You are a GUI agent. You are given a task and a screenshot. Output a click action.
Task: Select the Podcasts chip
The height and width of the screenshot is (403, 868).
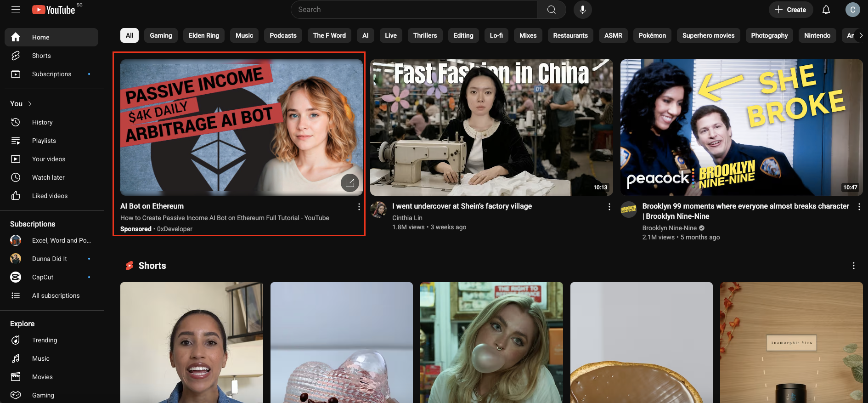click(x=283, y=35)
